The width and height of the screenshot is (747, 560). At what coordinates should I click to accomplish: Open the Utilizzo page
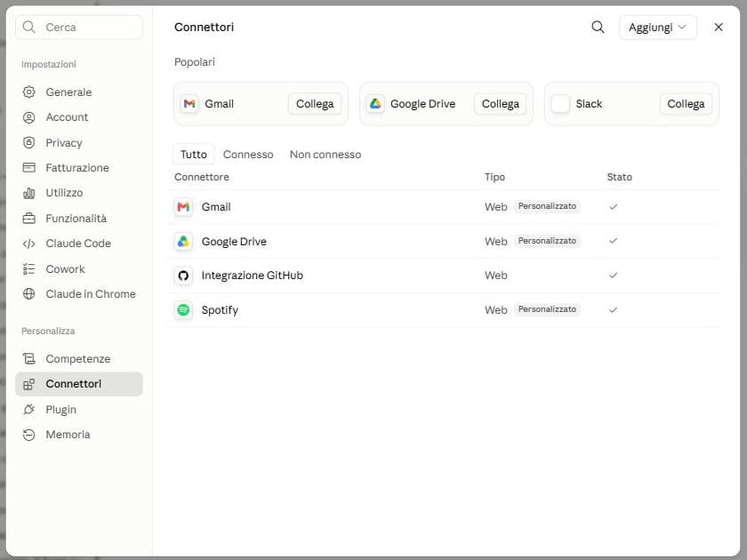point(79,193)
